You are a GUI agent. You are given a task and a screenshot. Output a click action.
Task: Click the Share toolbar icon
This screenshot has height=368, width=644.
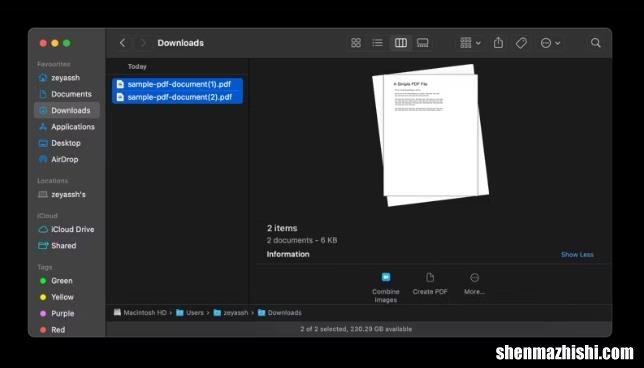pos(498,42)
